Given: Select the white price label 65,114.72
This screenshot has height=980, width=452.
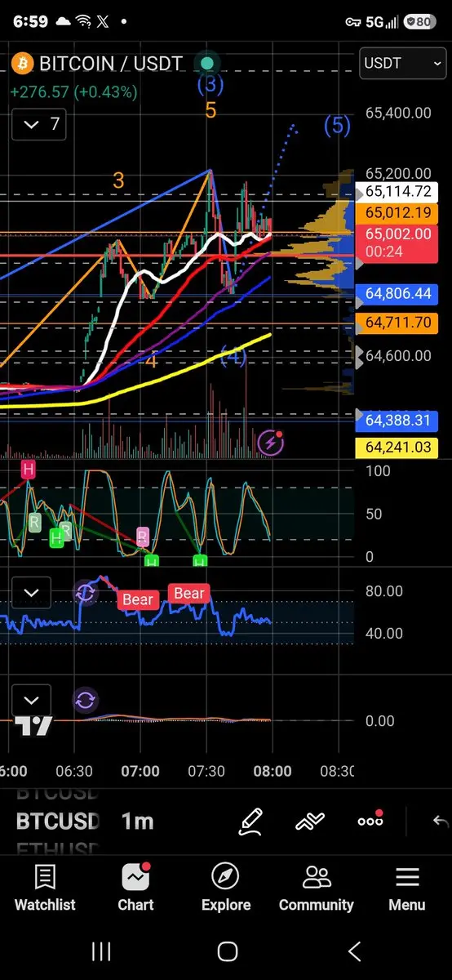Looking at the screenshot, I should click(398, 192).
